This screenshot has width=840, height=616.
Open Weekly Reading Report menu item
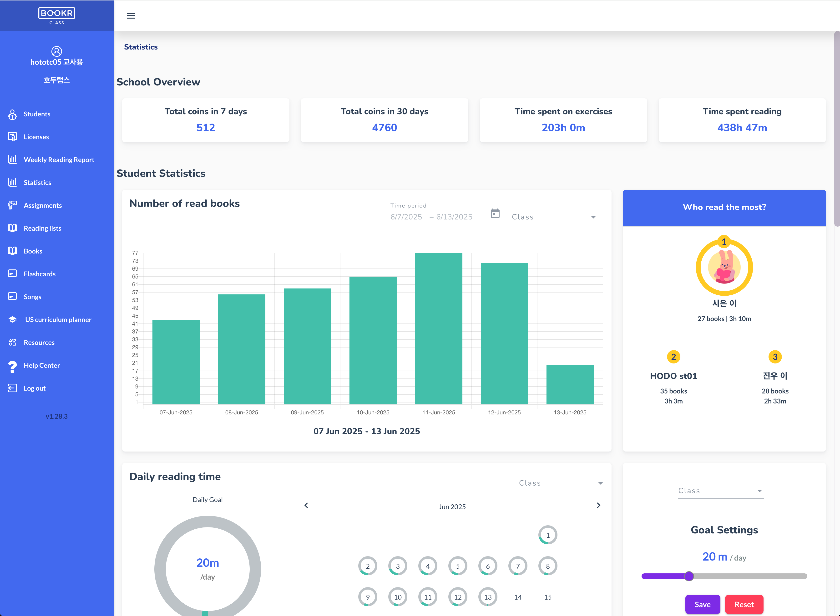tap(59, 159)
